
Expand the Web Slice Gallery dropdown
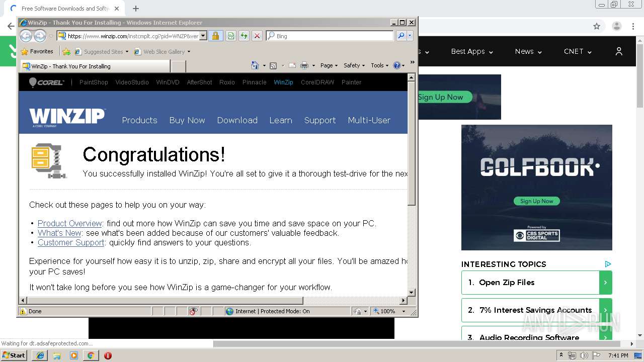click(x=189, y=51)
